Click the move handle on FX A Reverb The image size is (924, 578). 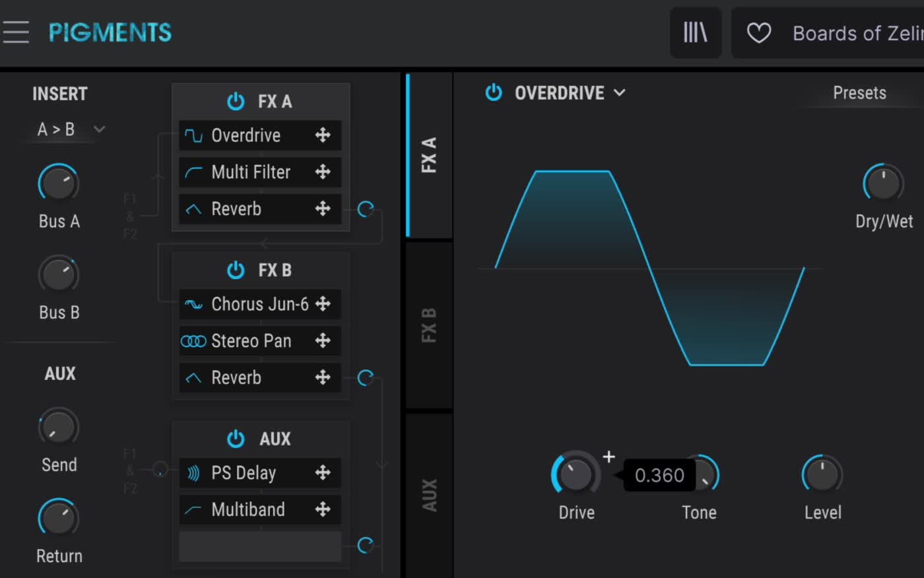click(323, 209)
